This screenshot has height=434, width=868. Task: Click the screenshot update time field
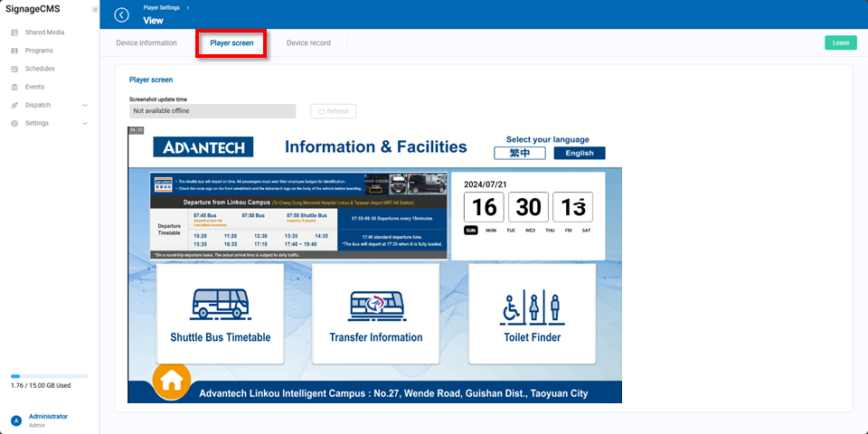coord(212,111)
